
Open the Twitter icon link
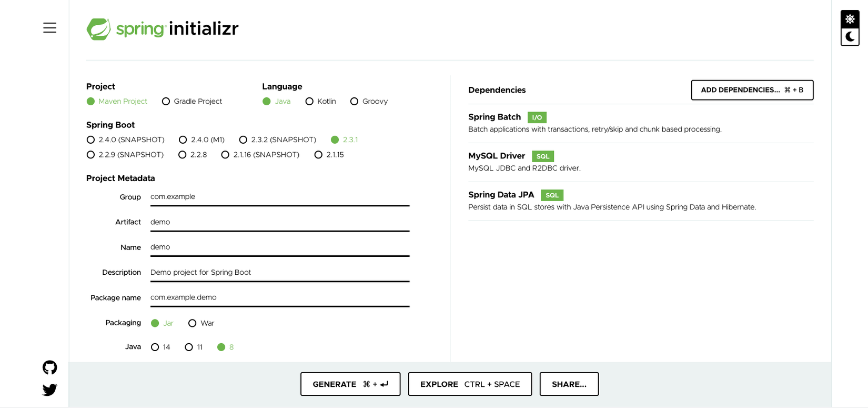(50, 390)
